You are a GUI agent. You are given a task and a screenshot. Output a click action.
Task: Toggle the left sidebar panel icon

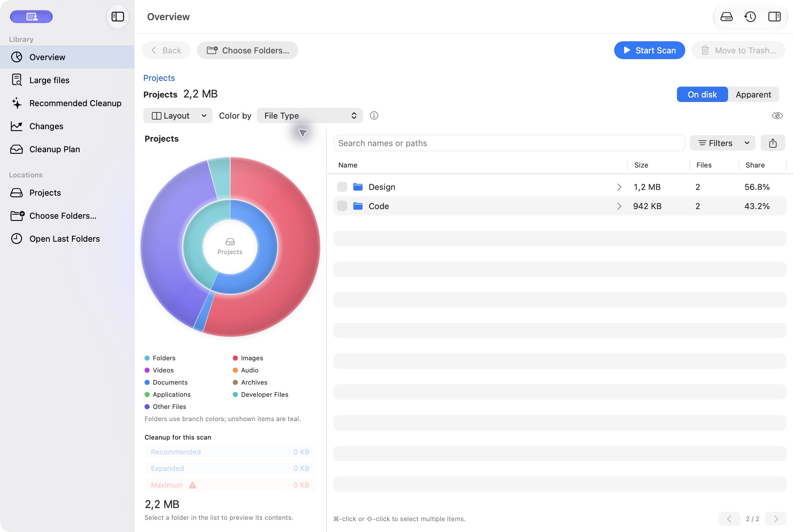click(x=117, y=17)
